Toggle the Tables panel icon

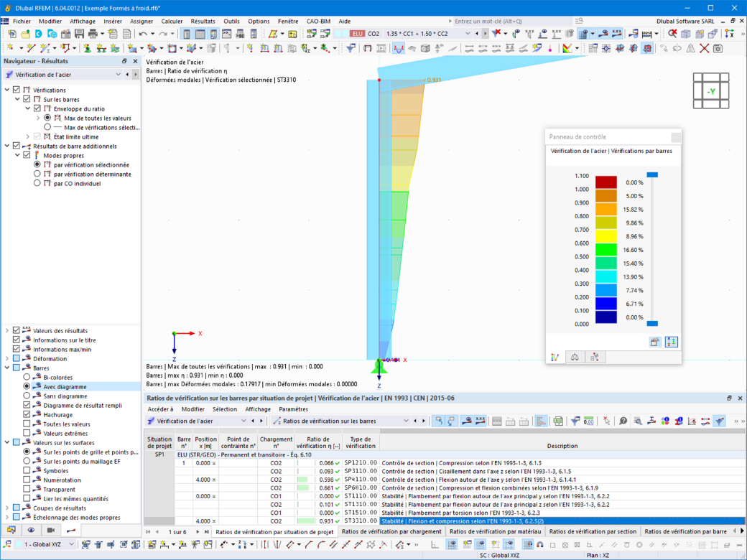200,34
